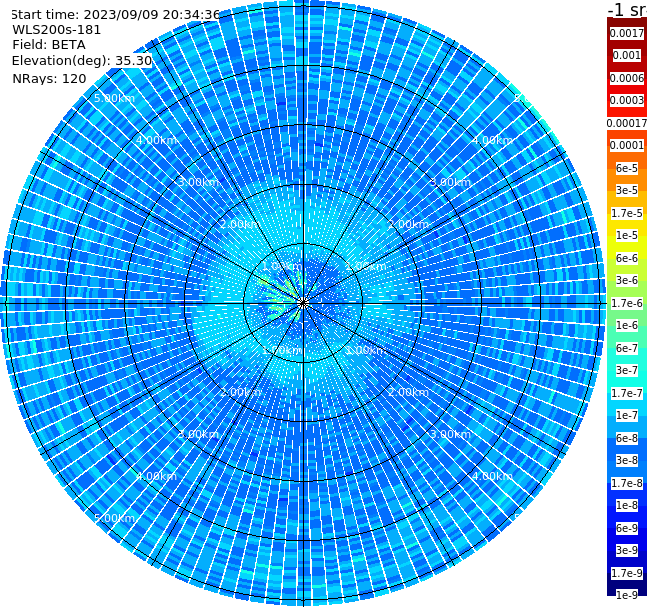Click the 1e-7 light blue colorbar label
647x607 pixels.
click(x=627, y=415)
